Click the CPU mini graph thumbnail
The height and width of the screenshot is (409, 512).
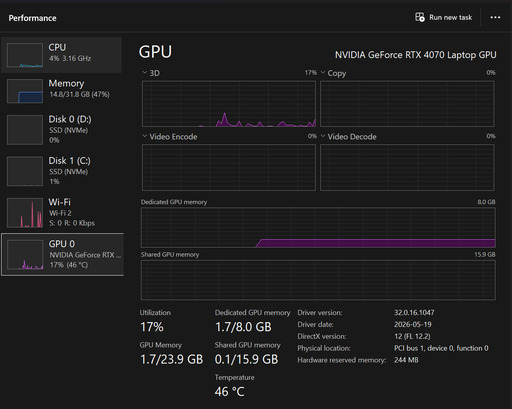coord(25,55)
